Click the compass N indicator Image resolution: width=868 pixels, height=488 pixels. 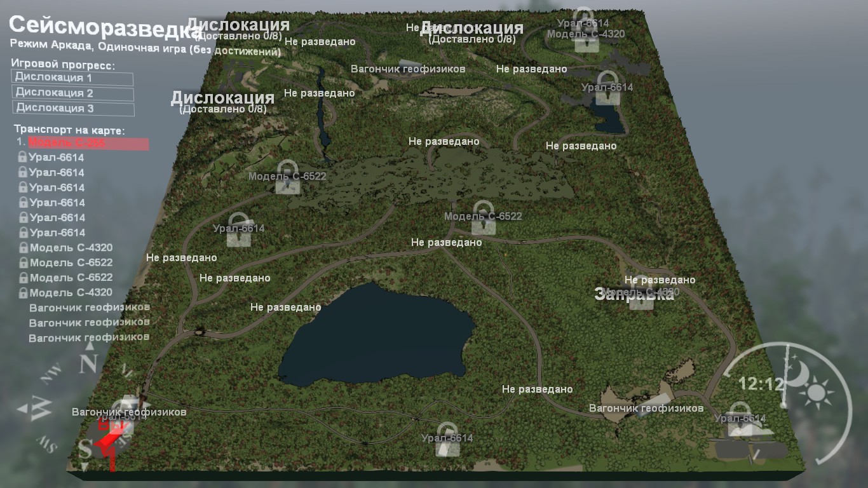[x=88, y=364]
